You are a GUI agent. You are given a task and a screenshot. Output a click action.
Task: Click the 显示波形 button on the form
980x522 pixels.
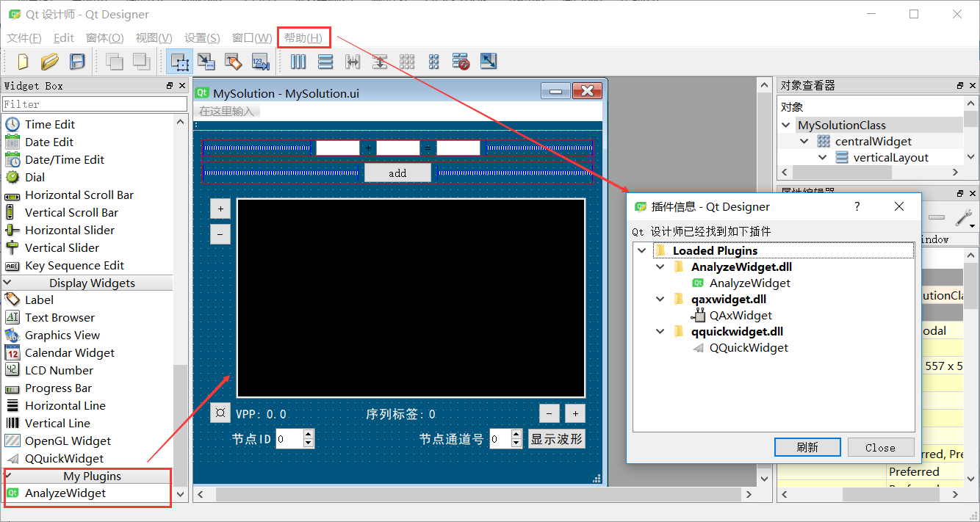557,439
